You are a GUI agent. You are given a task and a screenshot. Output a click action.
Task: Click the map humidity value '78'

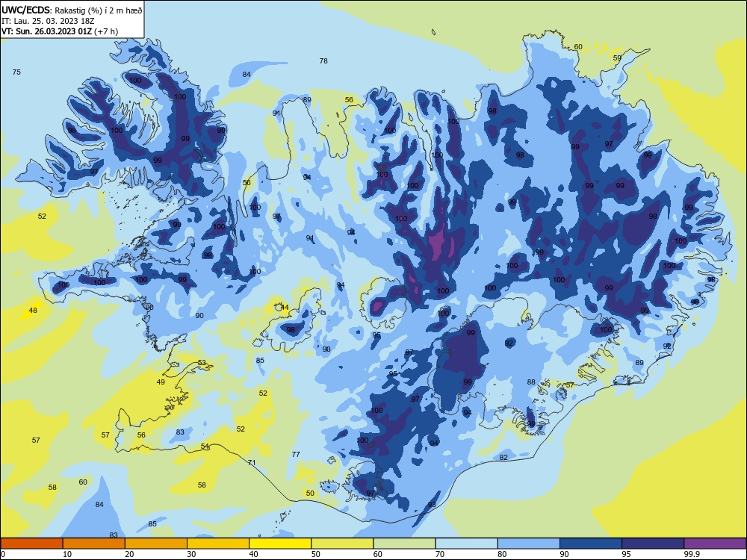(x=323, y=60)
